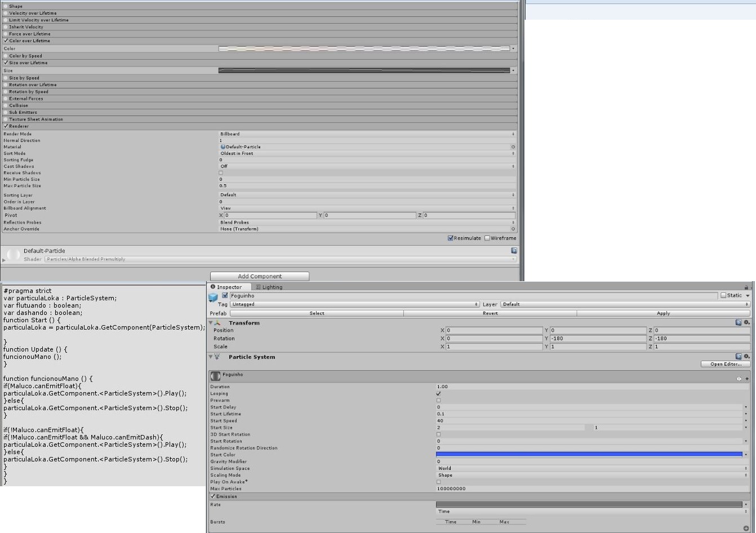
Task: Click the Add Component button
Action: pos(260,276)
